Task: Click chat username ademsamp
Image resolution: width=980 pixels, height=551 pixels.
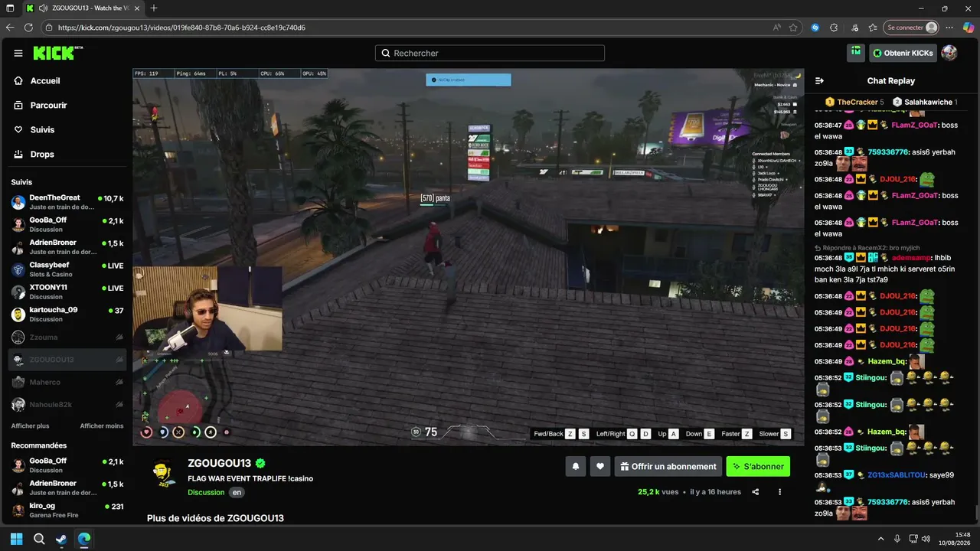Action: tap(912, 258)
